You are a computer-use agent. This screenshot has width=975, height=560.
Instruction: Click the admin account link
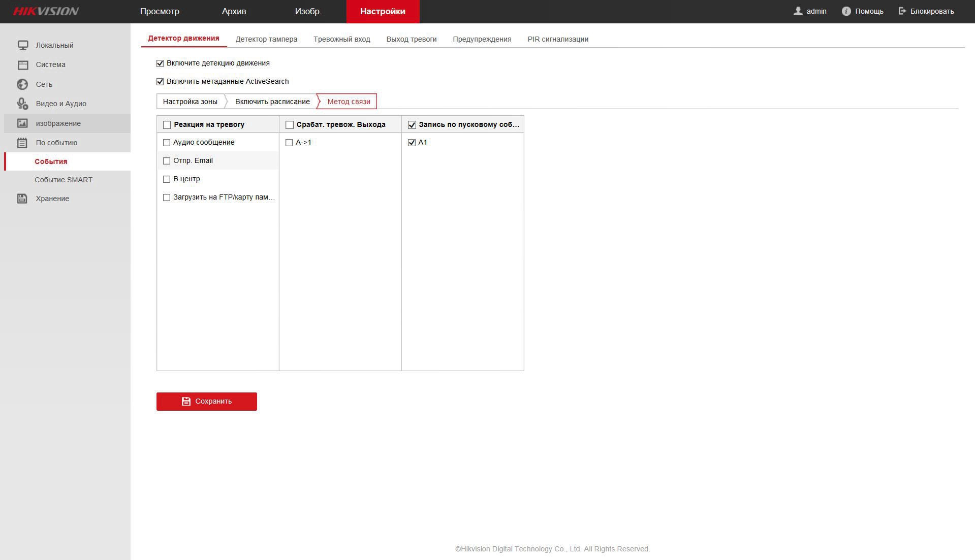816,11
